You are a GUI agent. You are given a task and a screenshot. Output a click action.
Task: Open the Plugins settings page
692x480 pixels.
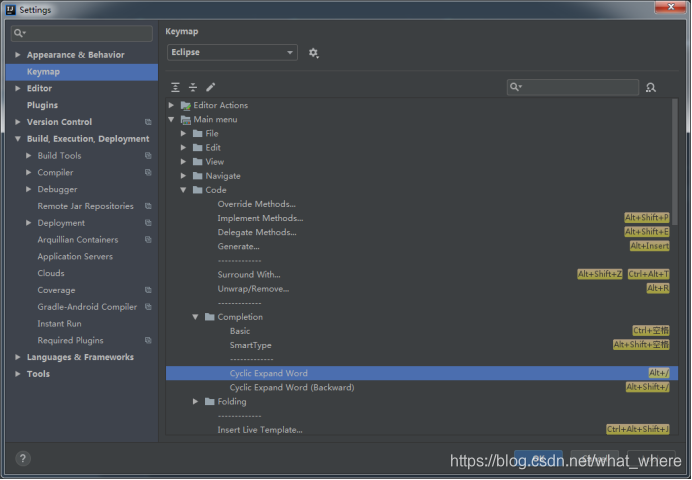[42, 105]
